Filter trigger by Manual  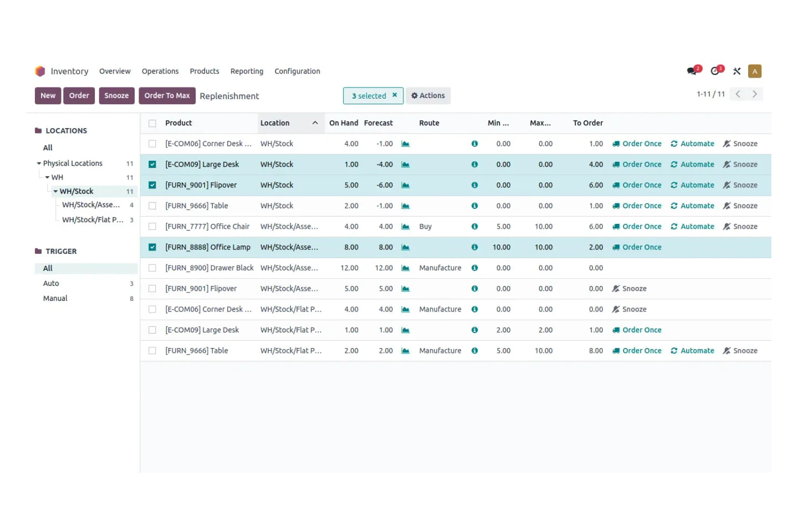click(x=55, y=298)
